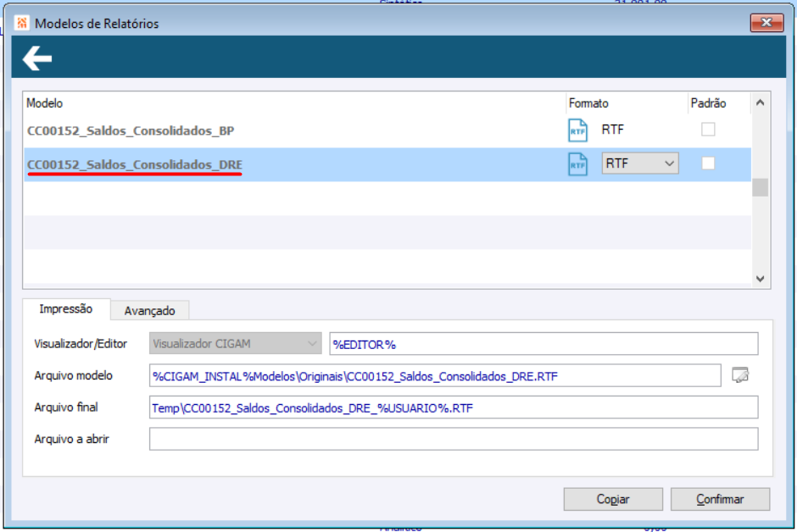Check Padrão for Saldos_Consolidados_DRE

pyautogui.click(x=708, y=163)
